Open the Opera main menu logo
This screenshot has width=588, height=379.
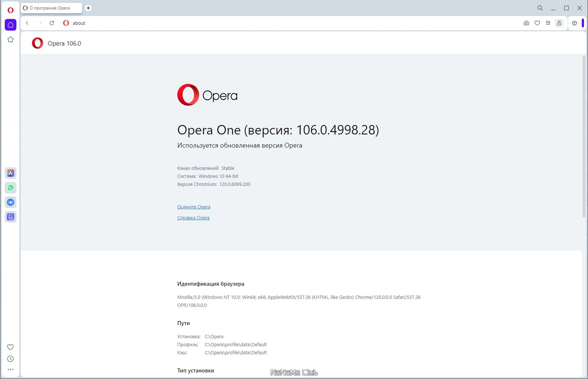click(x=11, y=10)
